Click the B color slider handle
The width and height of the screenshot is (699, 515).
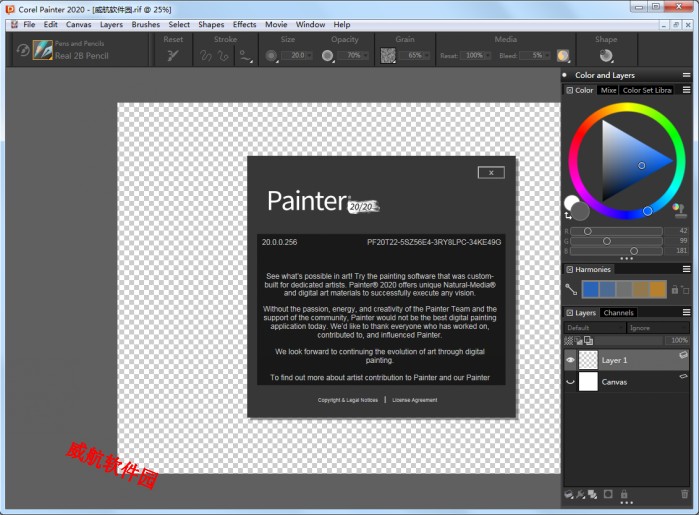click(634, 251)
